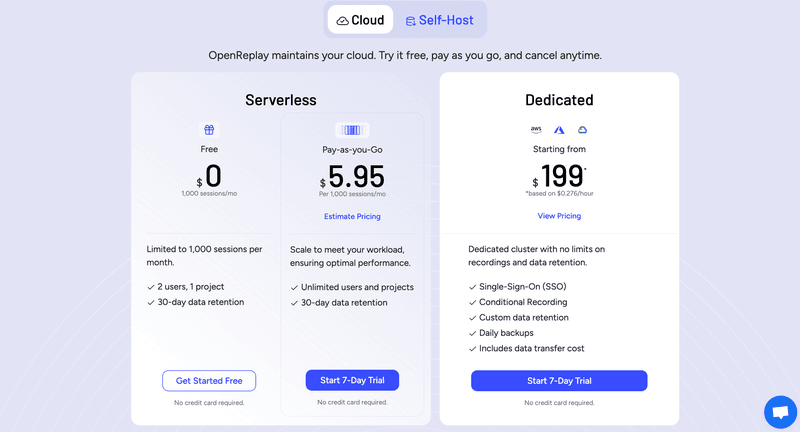The image size is (800, 432).
Task: Click 'No credit card required' under Get Started Free
Action: point(209,403)
